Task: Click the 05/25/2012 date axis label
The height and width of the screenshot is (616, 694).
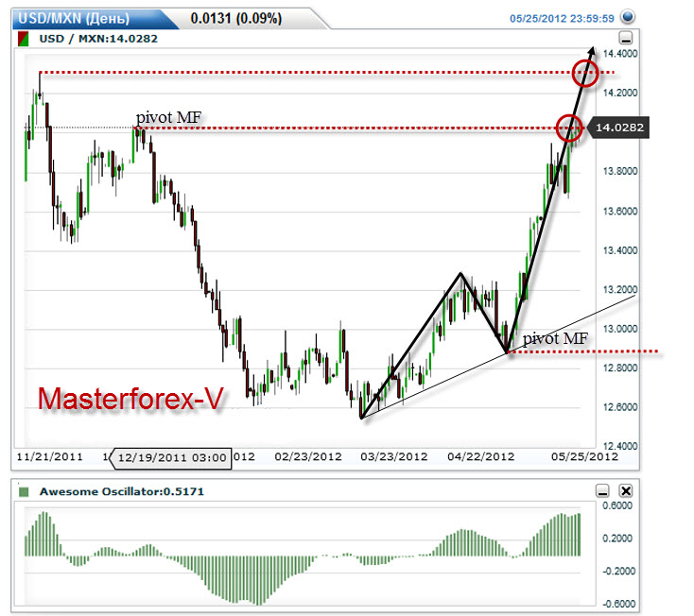Action: point(584,457)
